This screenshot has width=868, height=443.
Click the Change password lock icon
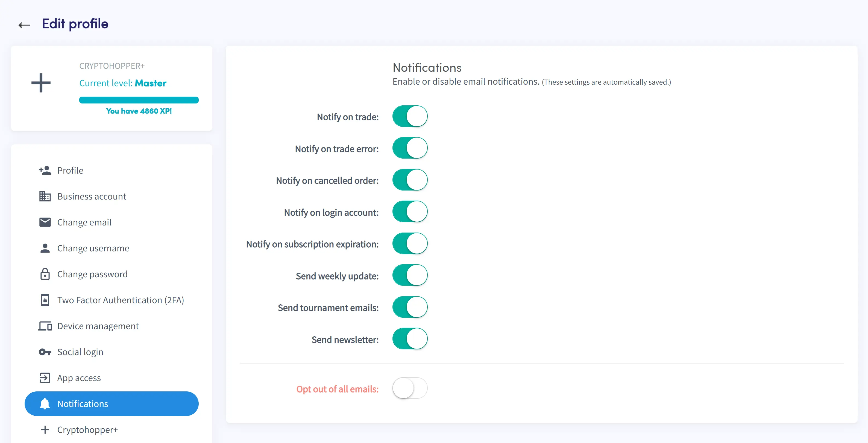[x=45, y=273]
